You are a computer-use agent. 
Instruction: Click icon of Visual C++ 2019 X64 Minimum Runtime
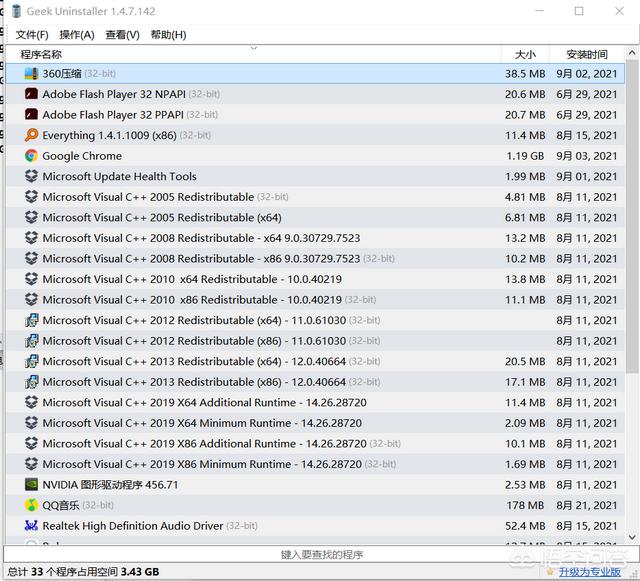(x=31, y=423)
